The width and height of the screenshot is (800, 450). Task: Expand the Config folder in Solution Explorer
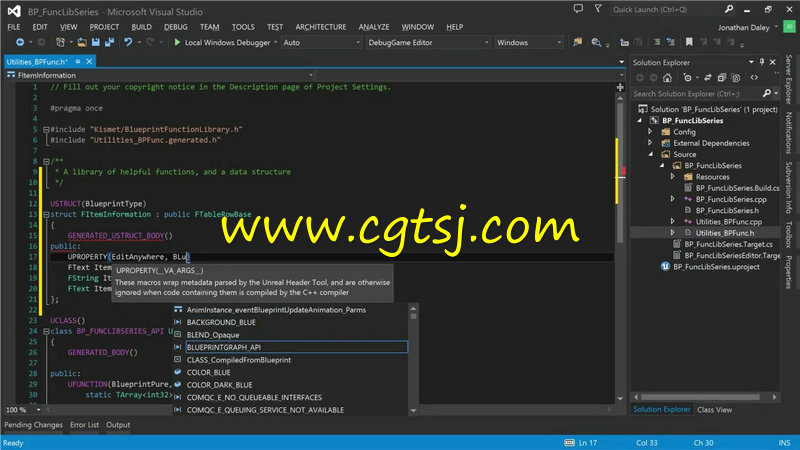pyautogui.click(x=650, y=131)
